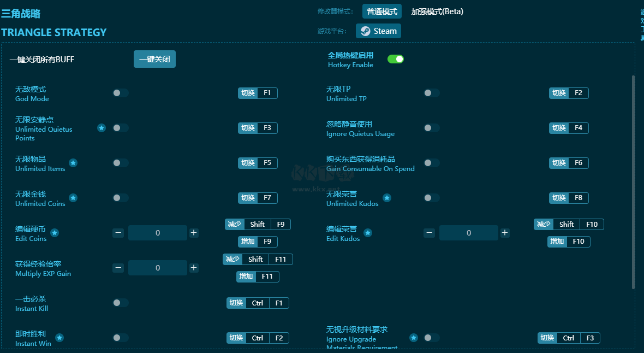Click Ignore Upgrade Materials Ctrl F3 hotkey
The image size is (644, 353).
point(569,338)
